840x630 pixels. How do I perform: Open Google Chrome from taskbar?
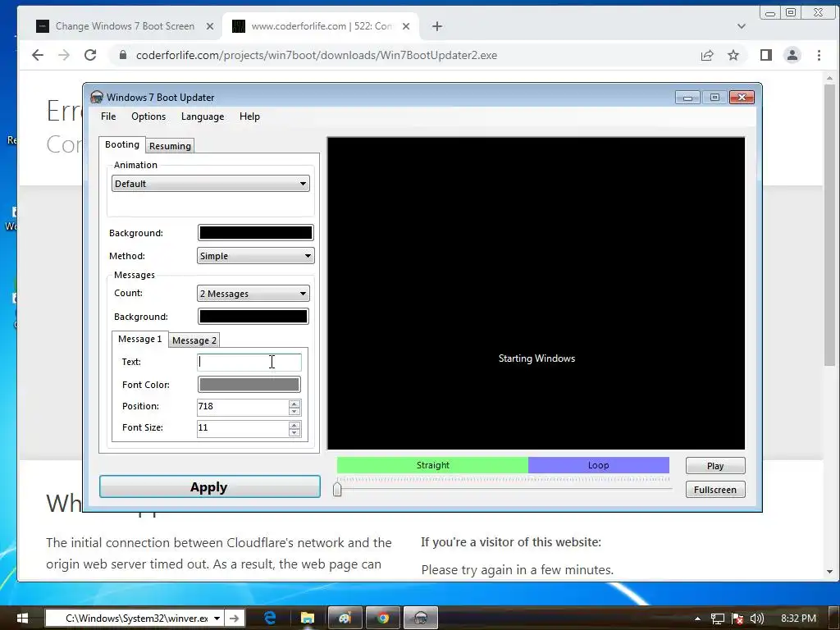(x=382, y=619)
